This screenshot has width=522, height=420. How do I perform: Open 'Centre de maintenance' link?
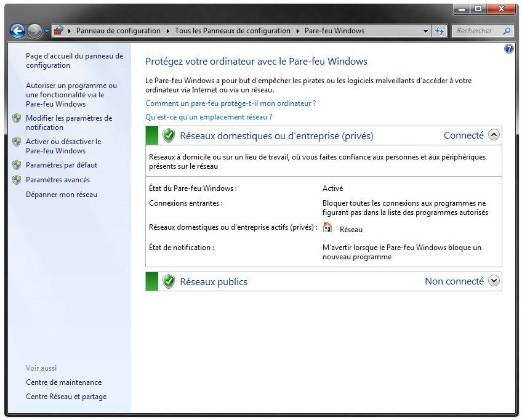(64, 382)
